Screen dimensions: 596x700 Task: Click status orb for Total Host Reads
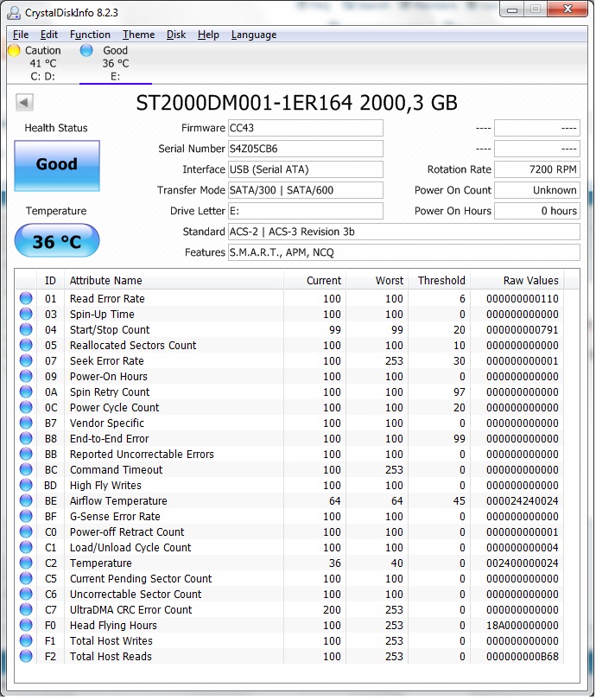point(26,656)
